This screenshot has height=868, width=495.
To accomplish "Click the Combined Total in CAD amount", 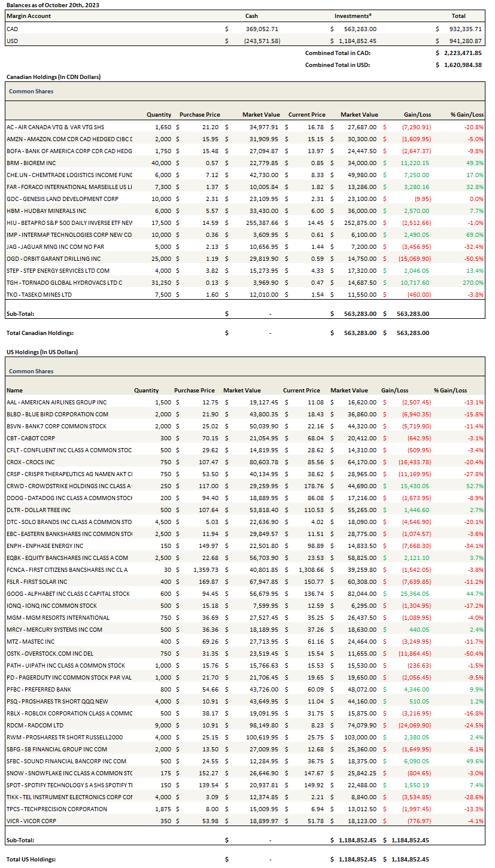I will coord(463,53).
